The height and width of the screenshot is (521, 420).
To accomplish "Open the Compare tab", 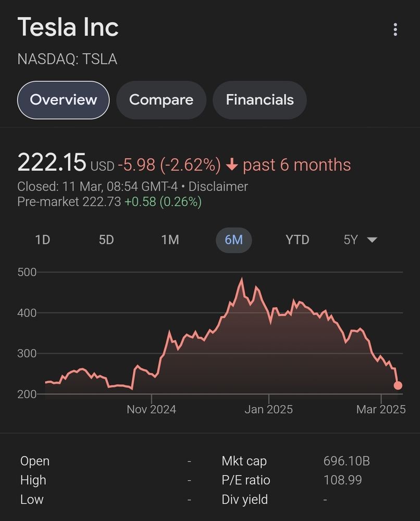I will click(x=161, y=100).
